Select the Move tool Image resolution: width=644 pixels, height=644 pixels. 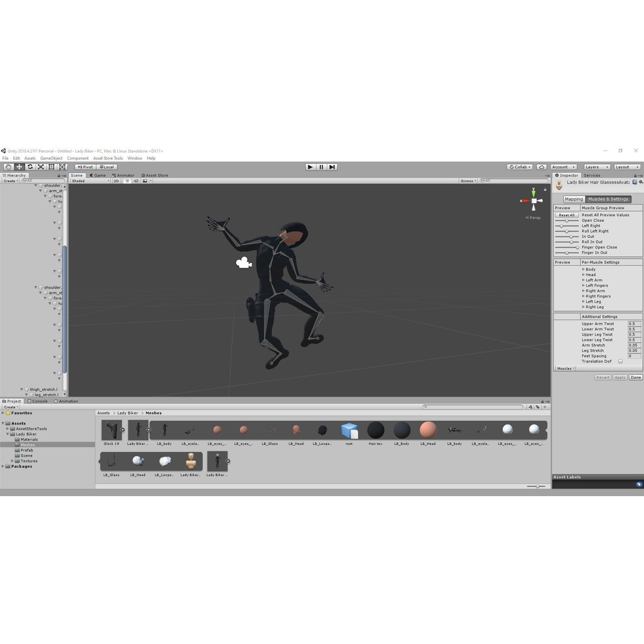pyautogui.click(x=19, y=167)
